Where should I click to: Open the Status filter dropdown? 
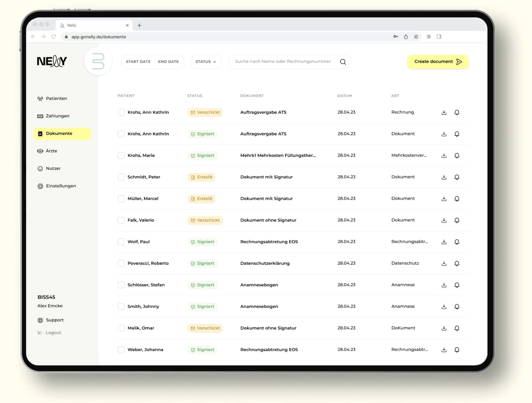[x=206, y=62]
